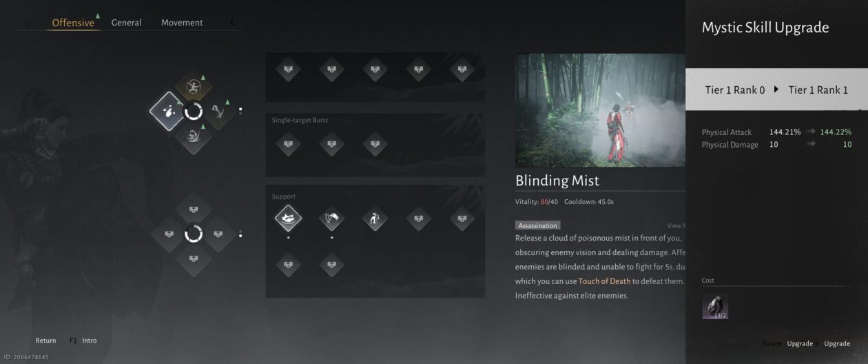Select the second Support skill icon
The height and width of the screenshot is (364, 868).
point(331,219)
